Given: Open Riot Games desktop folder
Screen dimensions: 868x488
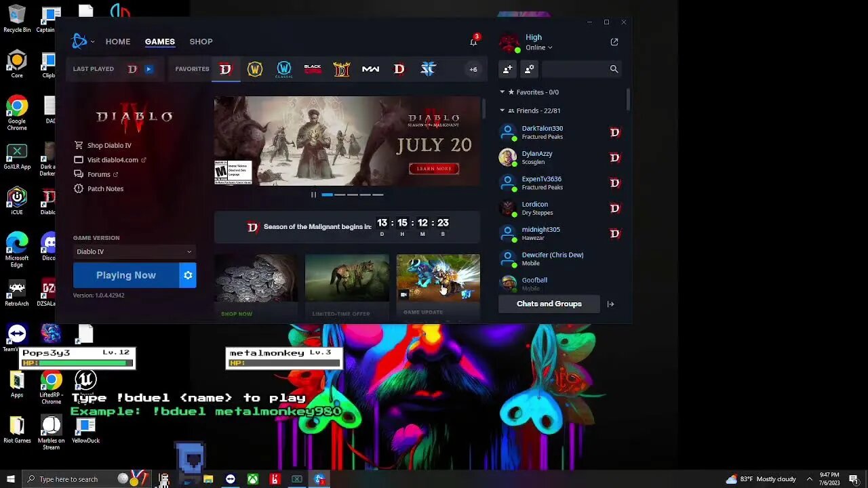Looking at the screenshot, I should [x=17, y=430].
